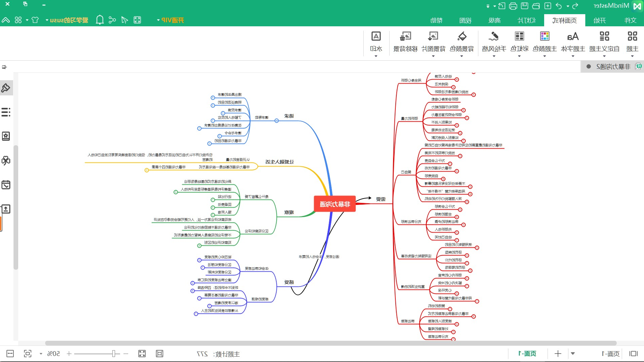Screen dimensions: 644x362
Task: Click the export icon in the title bar
Action: (502, 6)
